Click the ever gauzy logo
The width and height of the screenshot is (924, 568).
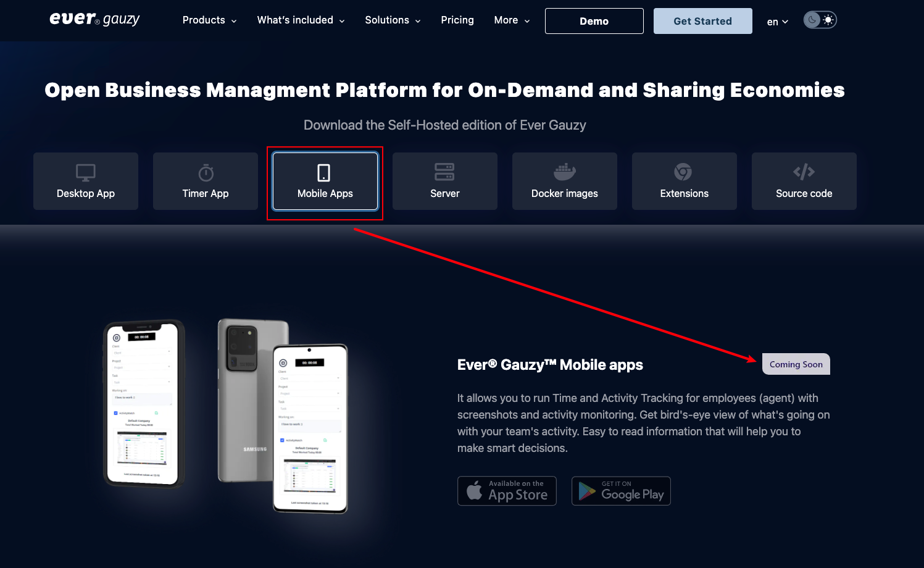pos(94,19)
